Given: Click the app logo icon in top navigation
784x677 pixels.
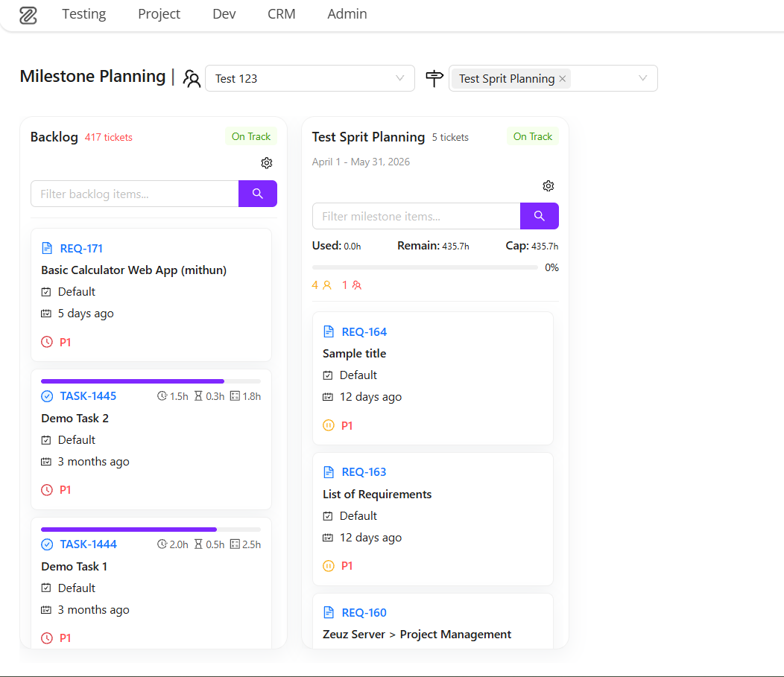Looking at the screenshot, I should coord(28,15).
